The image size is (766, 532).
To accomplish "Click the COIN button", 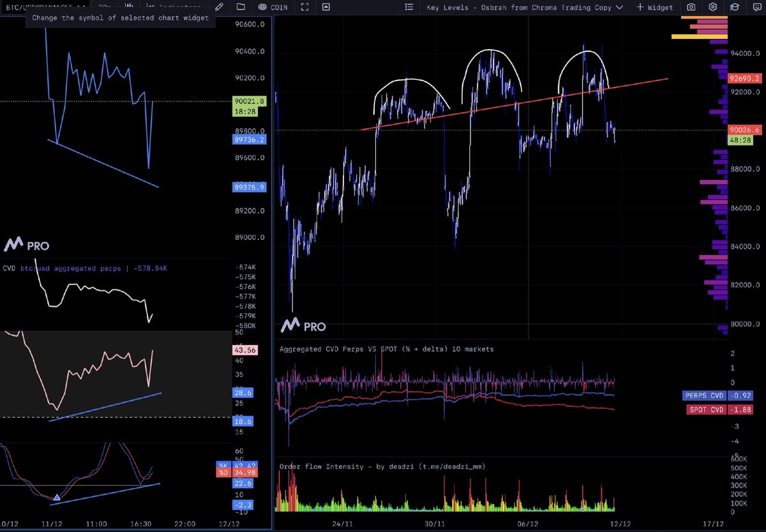I will [273, 7].
